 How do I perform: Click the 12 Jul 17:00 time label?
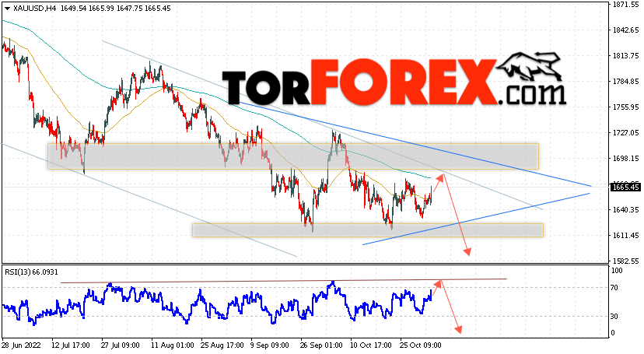click(71, 345)
